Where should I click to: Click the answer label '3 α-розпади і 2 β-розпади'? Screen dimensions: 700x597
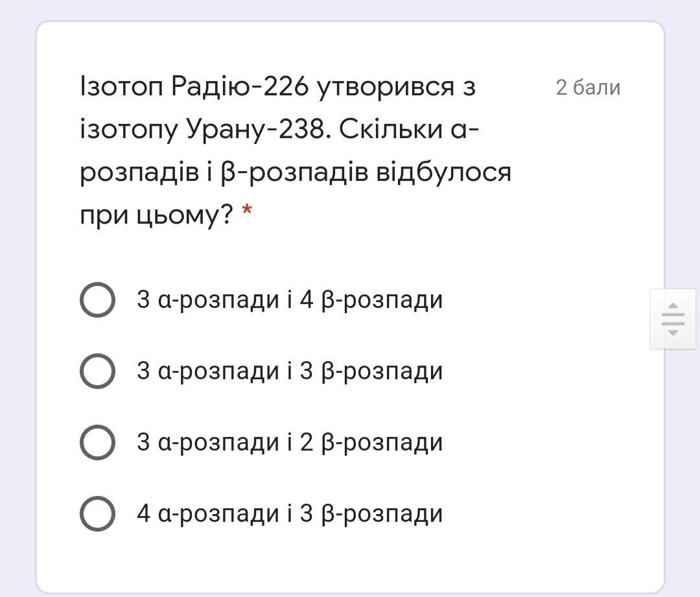(x=289, y=443)
